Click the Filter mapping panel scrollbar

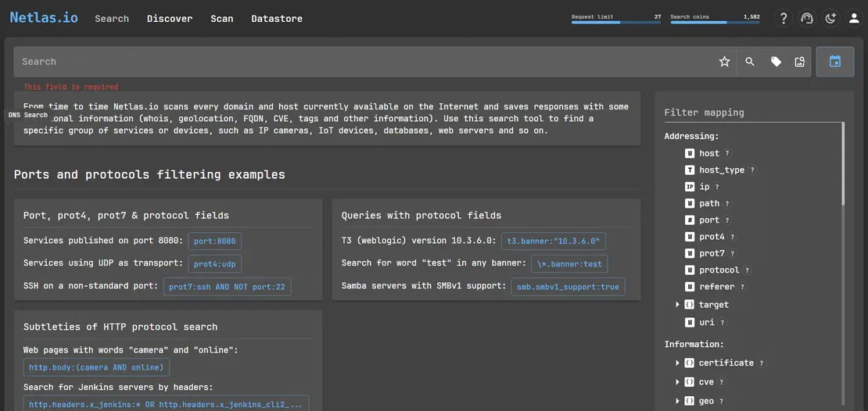(843, 163)
